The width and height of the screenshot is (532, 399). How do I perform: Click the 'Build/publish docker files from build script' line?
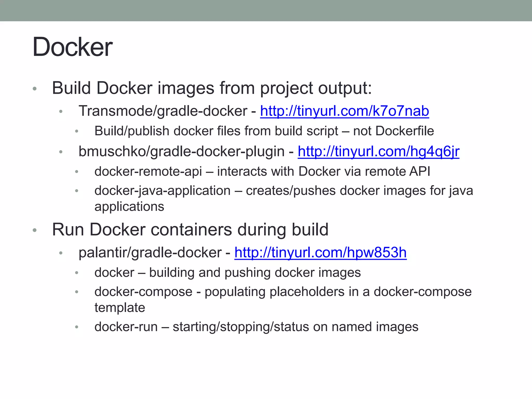point(264,131)
